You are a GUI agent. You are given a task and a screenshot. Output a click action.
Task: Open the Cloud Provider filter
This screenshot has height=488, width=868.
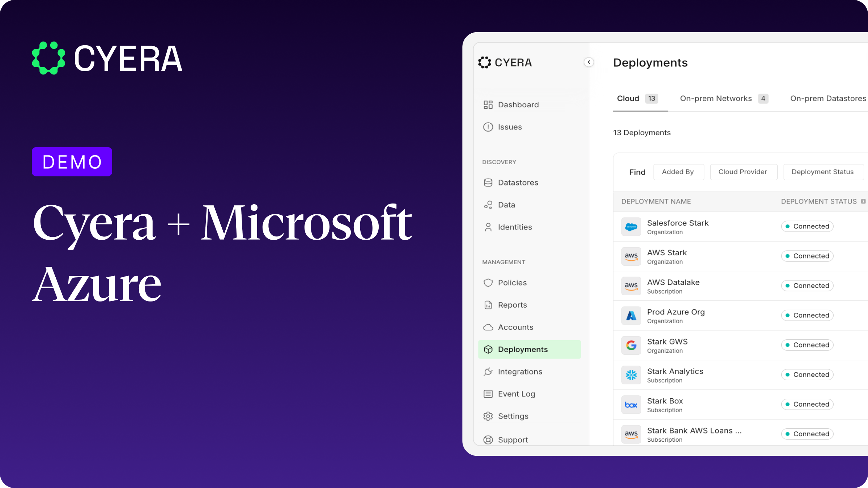[743, 172]
